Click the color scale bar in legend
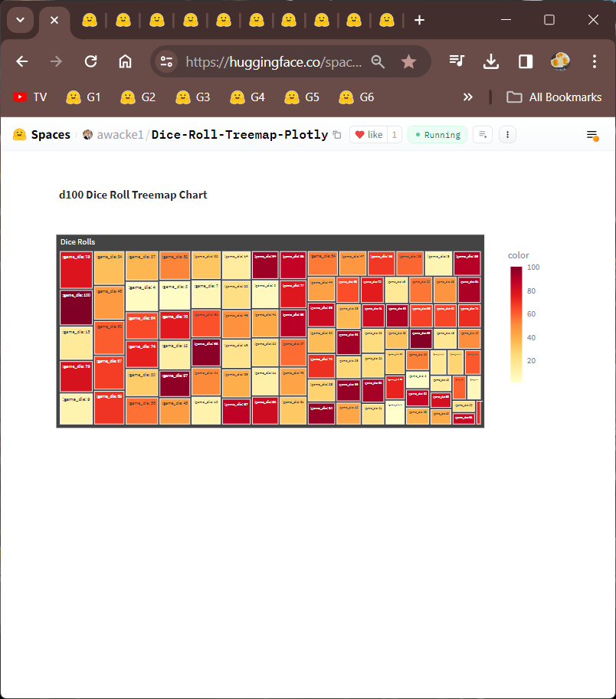The height and width of the screenshot is (699, 616). click(516, 323)
